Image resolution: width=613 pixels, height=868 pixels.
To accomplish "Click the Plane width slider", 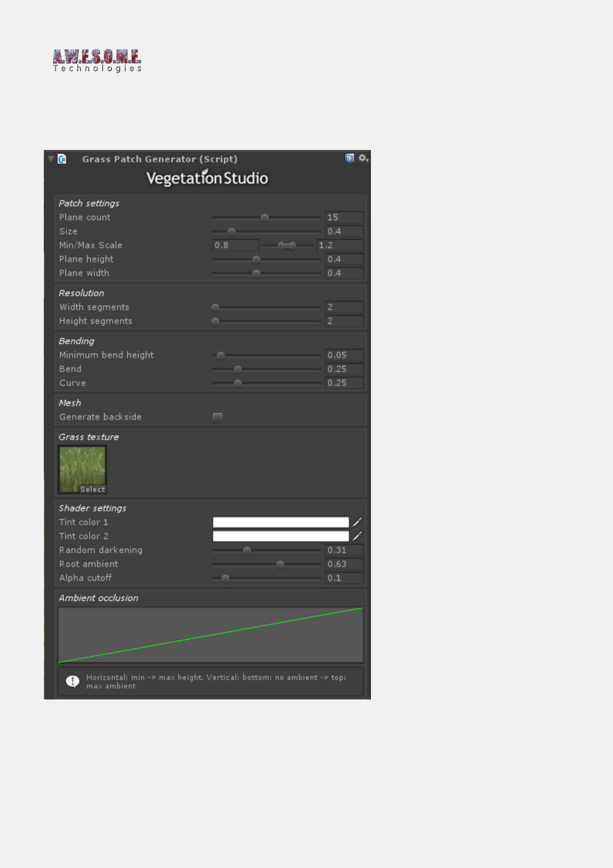I will (x=266, y=273).
